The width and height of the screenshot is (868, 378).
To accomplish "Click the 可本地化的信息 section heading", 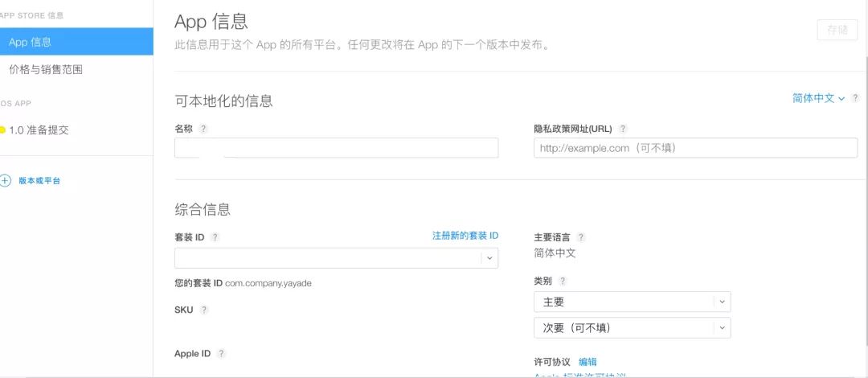I will coord(223,101).
